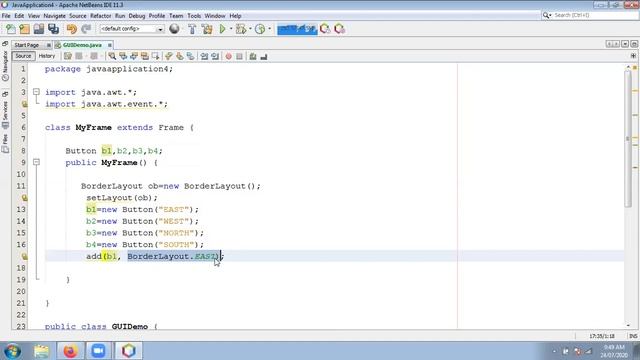The height and width of the screenshot is (360, 640).
Task: Open the Files side panel
Action: pos(5,143)
